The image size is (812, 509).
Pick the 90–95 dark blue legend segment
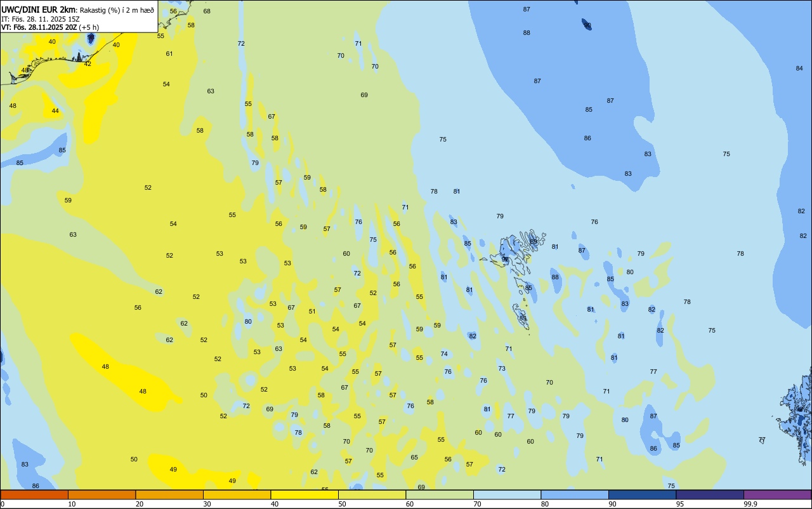(x=642, y=494)
